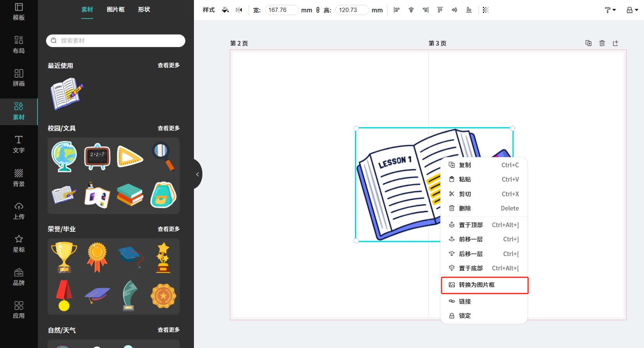The width and height of the screenshot is (644, 348).
Task: Choose 锁定 in the context menu
Action: click(465, 316)
